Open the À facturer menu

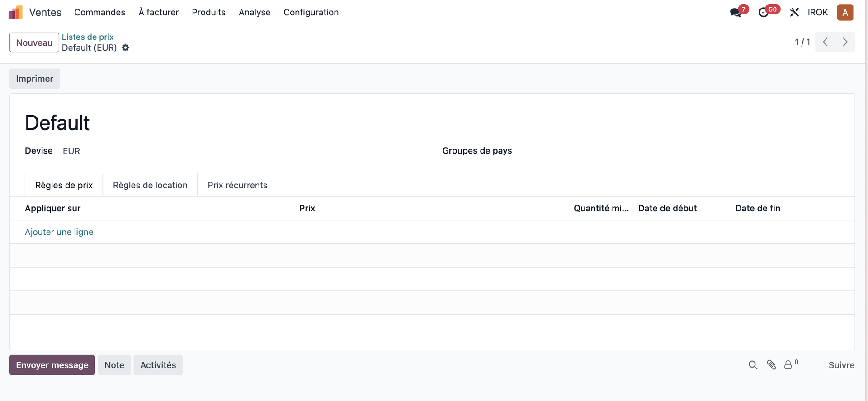click(159, 13)
